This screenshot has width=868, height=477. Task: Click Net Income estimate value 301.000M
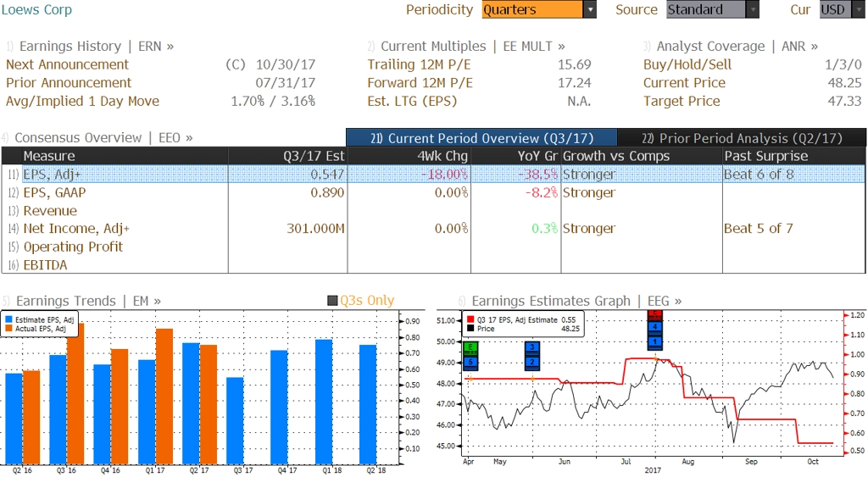(315, 228)
